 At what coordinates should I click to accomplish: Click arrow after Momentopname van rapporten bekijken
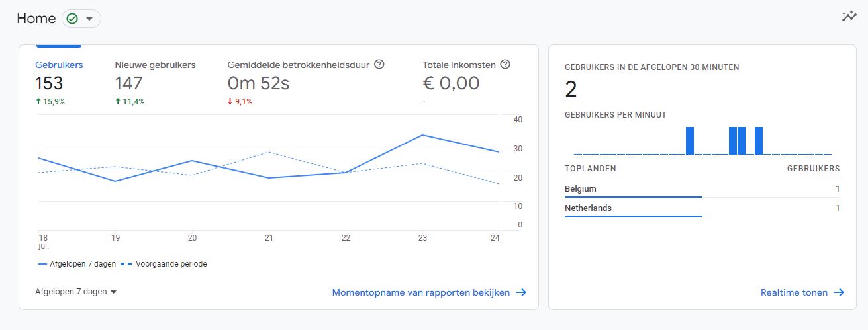click(521, 292)
